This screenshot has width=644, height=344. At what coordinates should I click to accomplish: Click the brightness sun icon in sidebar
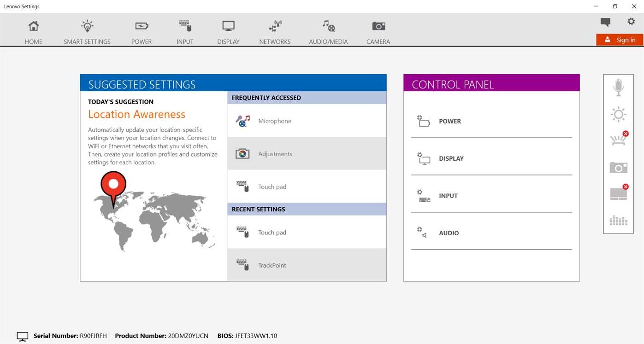618,114
